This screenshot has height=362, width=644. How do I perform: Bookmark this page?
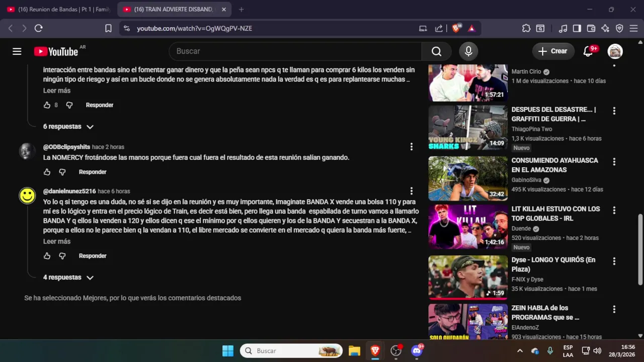tap(108, 29)
